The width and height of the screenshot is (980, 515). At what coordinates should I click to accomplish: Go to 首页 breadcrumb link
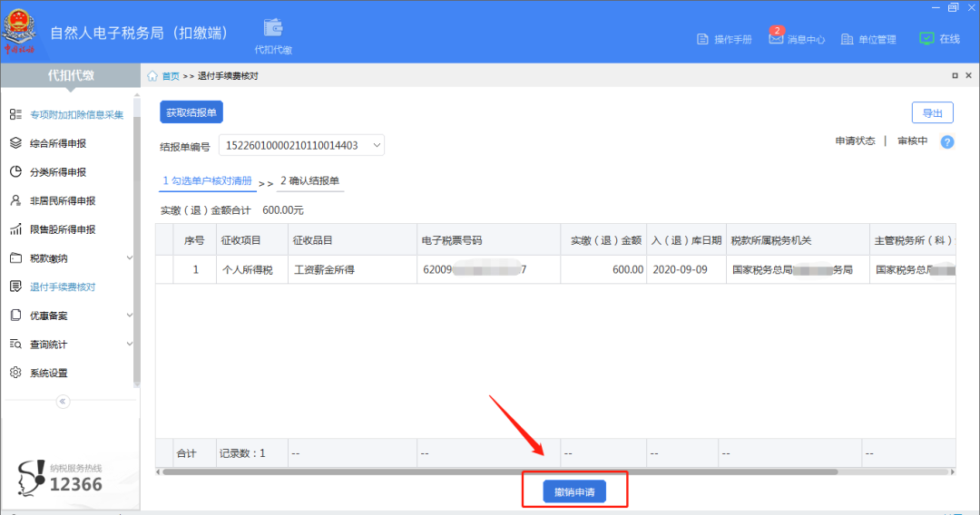coord(171,76)
